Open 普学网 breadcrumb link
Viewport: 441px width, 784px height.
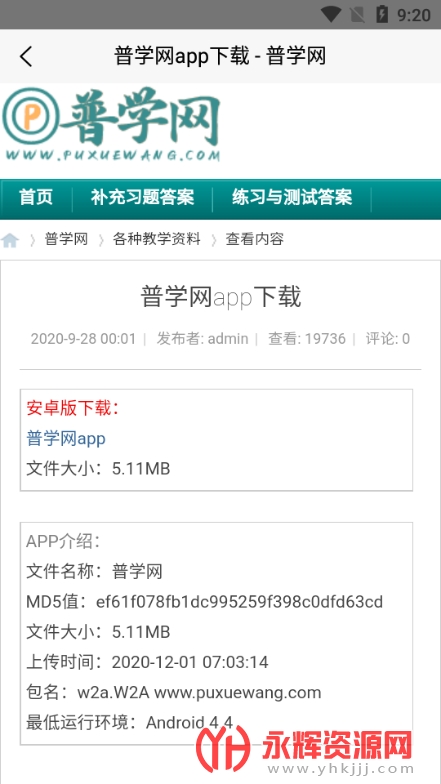tap(66, 239)
